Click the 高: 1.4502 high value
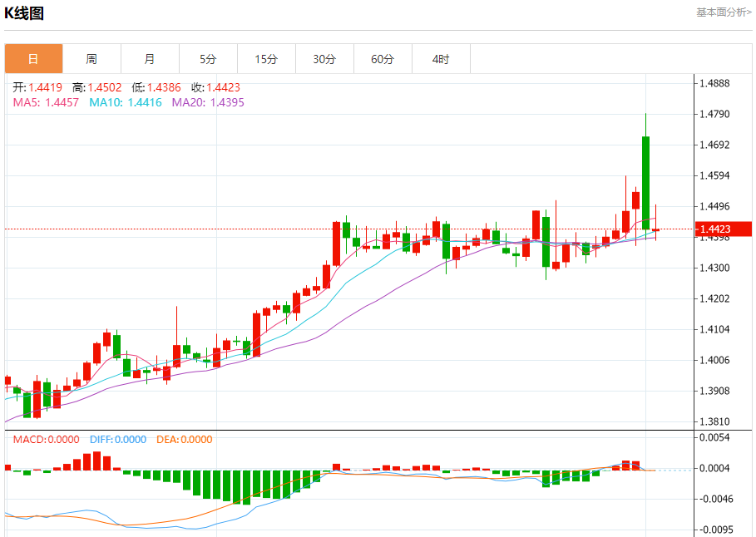Image resolution: width=756 pixels, height=537 pixels. click(x=97, y=87)
